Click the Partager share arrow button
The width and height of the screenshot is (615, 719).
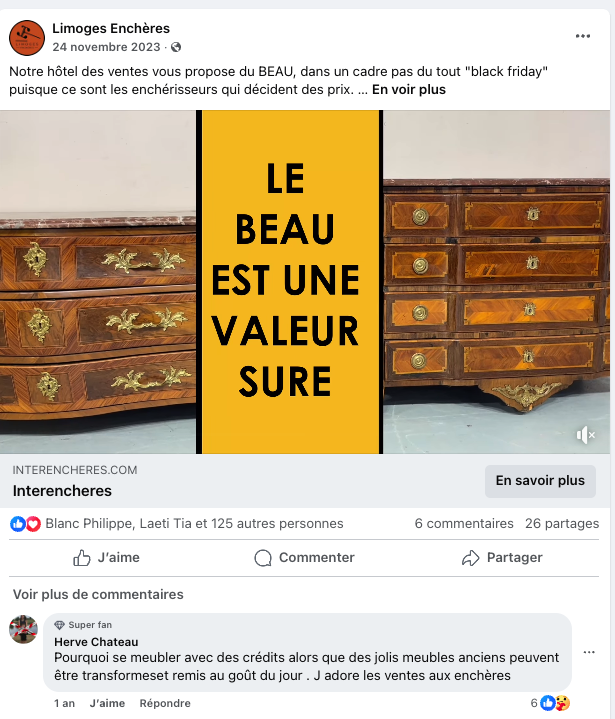(x=502, y=558)
